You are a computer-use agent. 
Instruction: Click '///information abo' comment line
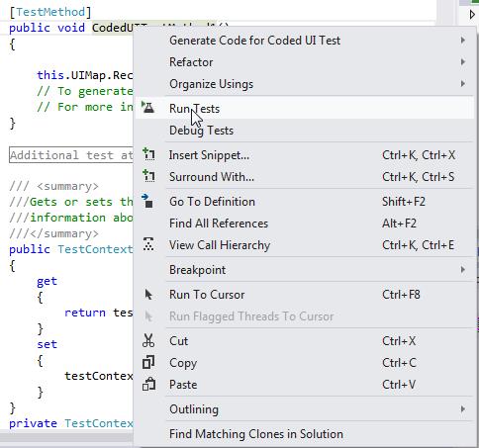(71, 218)
